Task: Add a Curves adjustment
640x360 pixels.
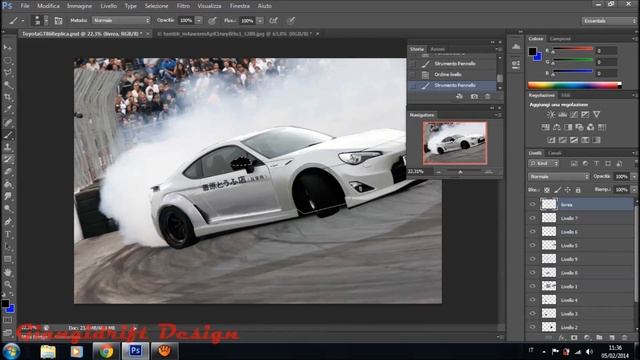Action: (x=573, y=115)
